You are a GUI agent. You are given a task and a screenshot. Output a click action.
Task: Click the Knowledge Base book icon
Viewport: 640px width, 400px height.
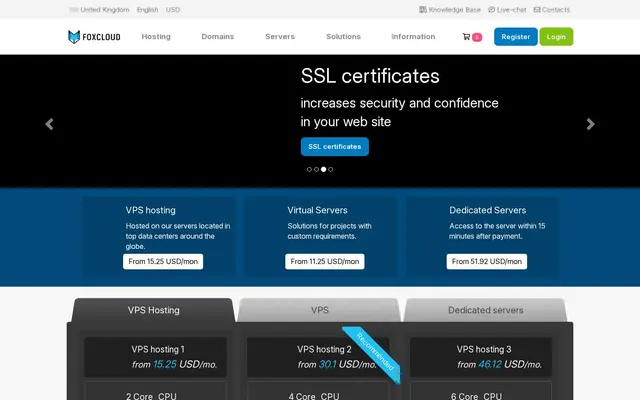tap(423, 9)
